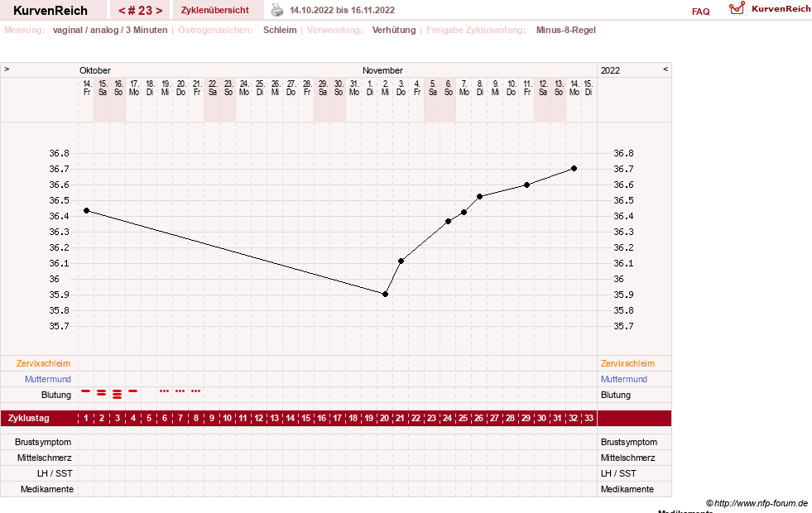The height and width of the screenshot is (513, 812).
Task: Click the Schleim estrogen sign value
Action: pos(280,30)
